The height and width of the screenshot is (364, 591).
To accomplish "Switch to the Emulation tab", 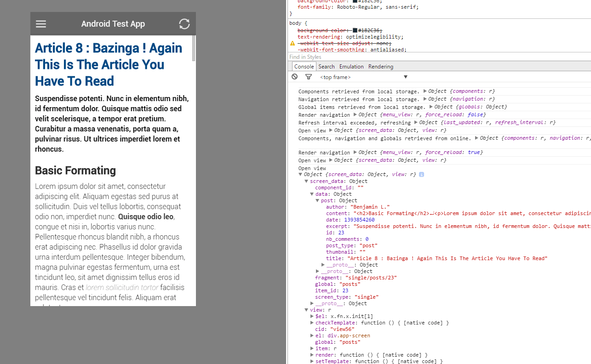I will click(351, 67).
